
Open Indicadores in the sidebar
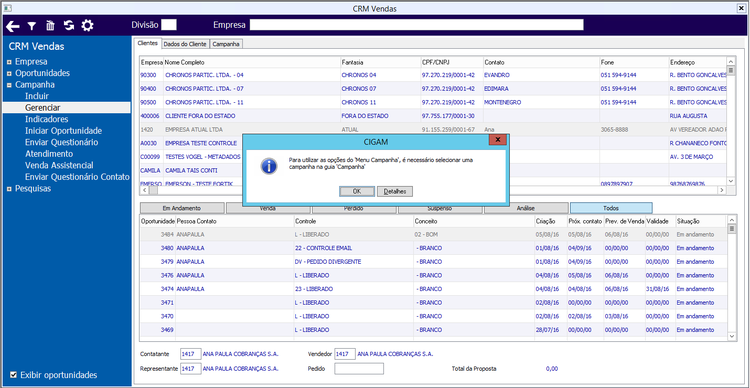pos(46,119)
